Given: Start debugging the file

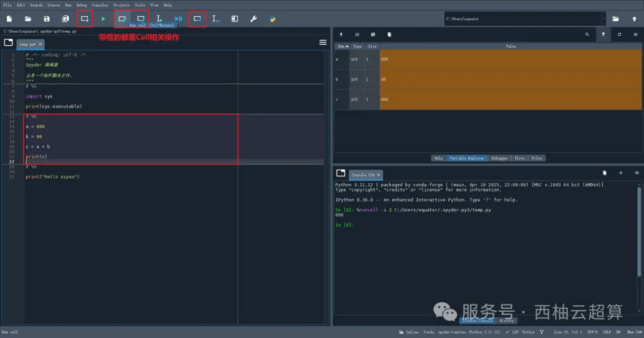Looking at the screenshot, I should click(178, 19).
